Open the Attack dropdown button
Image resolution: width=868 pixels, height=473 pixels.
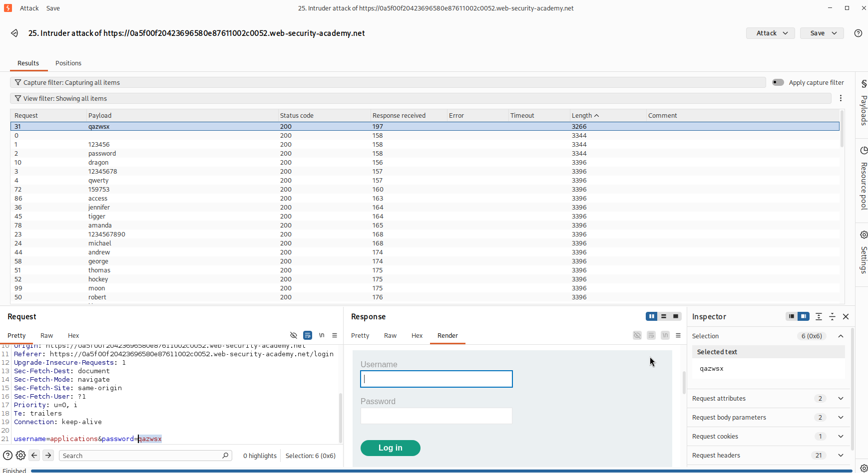pos(770,33)
